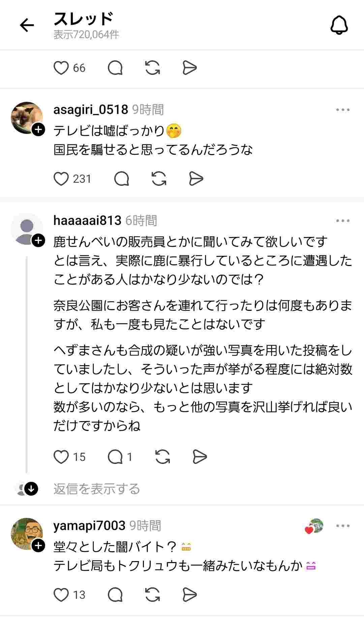
Task: Open haaaaai813's username profile link
Action: pyautogui.click(x=87, y=221)
